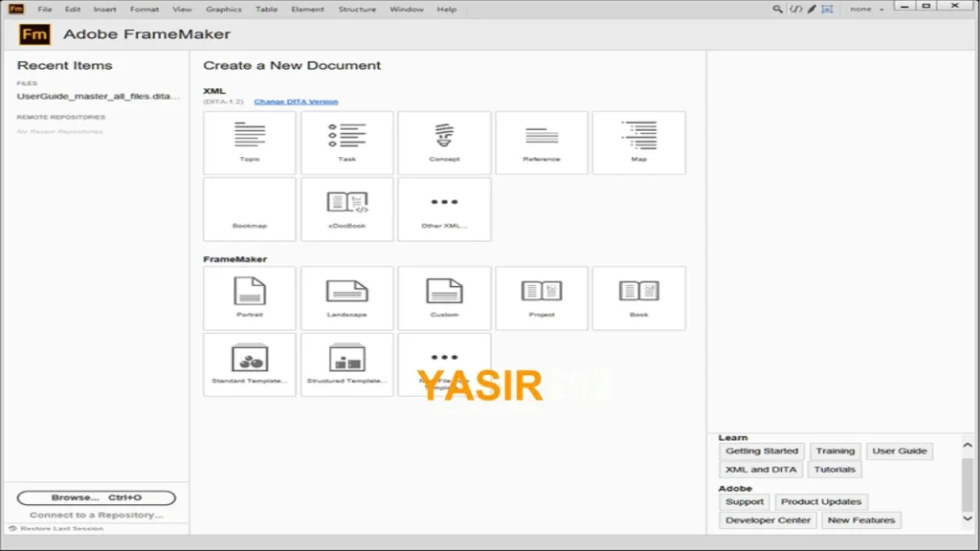Click the down arrow of the right panel scrollbar
Screen dimensions: 980x551
tap(968, 518)
